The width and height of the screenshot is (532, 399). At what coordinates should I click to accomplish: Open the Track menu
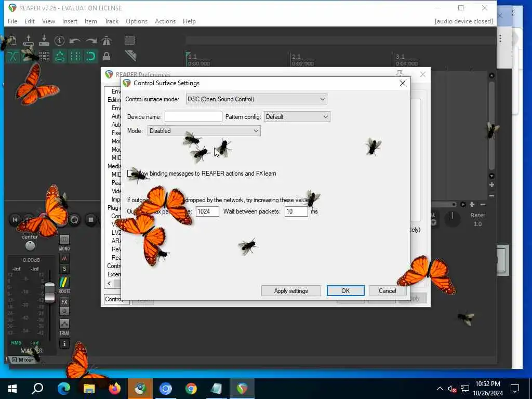(x=111, y=21)
